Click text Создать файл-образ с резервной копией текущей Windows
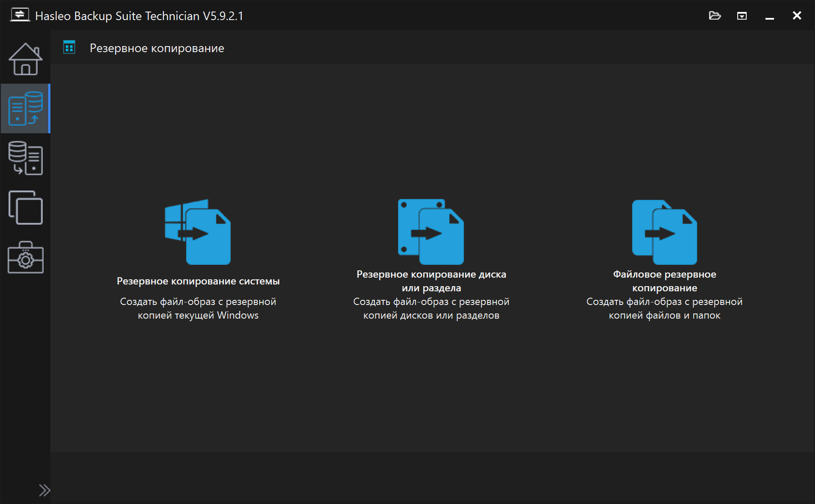815x504 pixels. click(198, 308)
